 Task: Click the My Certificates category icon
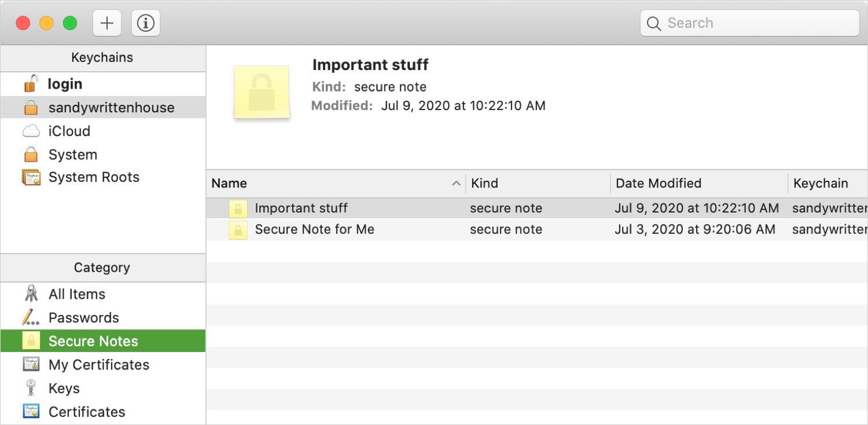point(31,365)
